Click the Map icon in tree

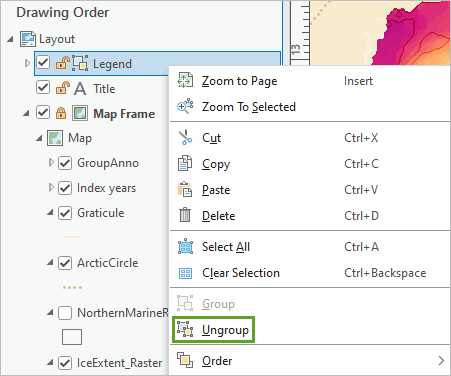(x=55, y=138)
